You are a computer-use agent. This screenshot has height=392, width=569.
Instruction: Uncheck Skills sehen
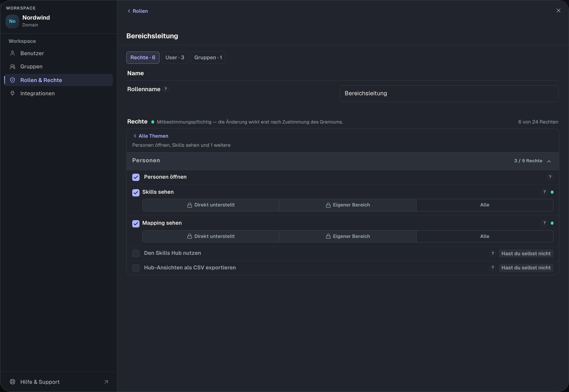pos(136,193)
